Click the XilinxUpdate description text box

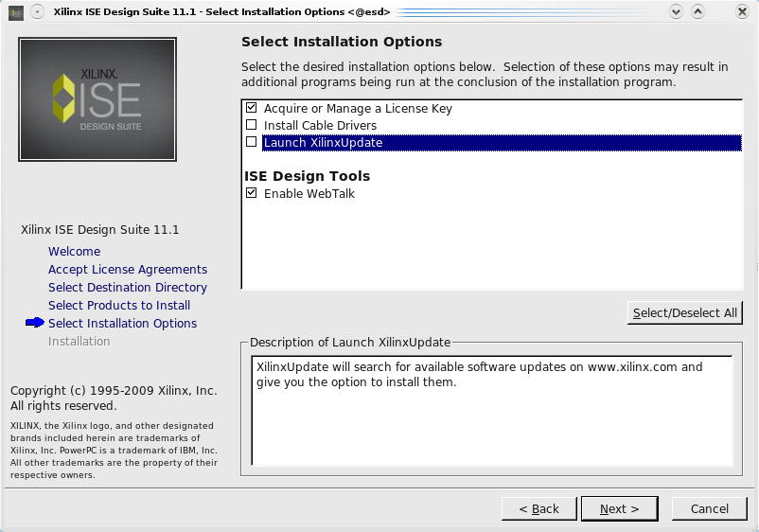tap(492, 411)
